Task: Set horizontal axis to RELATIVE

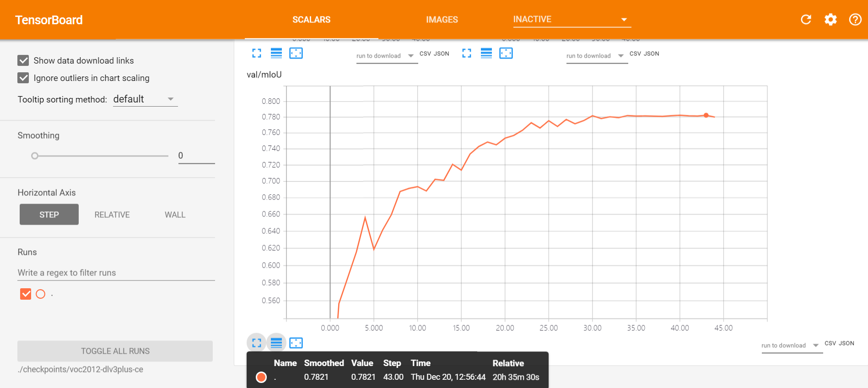Action: pos(112,215)
